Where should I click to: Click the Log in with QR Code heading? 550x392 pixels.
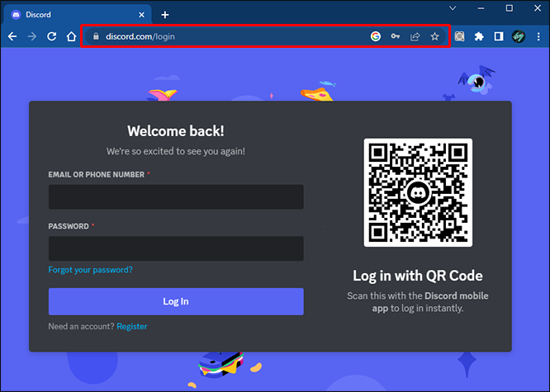pyautogui.click(x=418, y=276)
